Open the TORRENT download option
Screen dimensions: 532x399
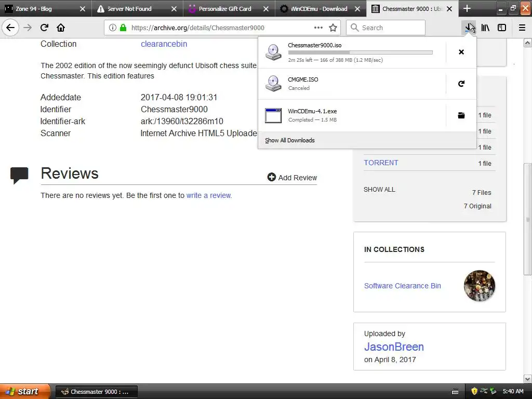(x=381, y=163)
